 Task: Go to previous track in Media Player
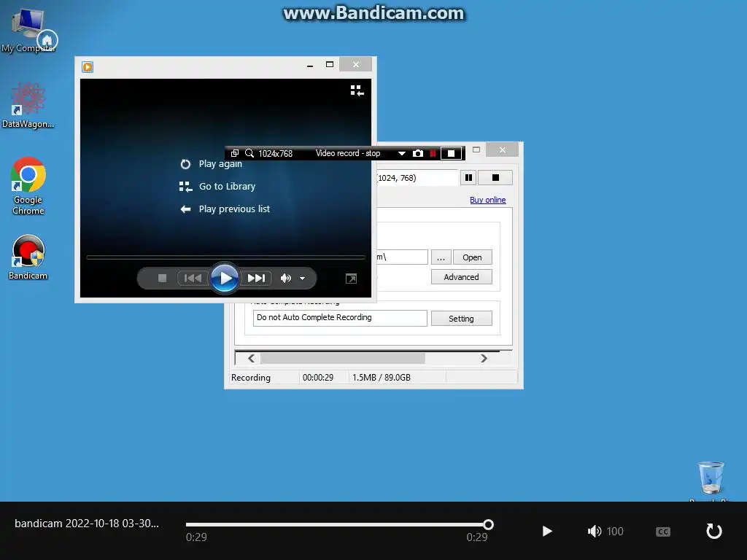[x=193, y=278]
